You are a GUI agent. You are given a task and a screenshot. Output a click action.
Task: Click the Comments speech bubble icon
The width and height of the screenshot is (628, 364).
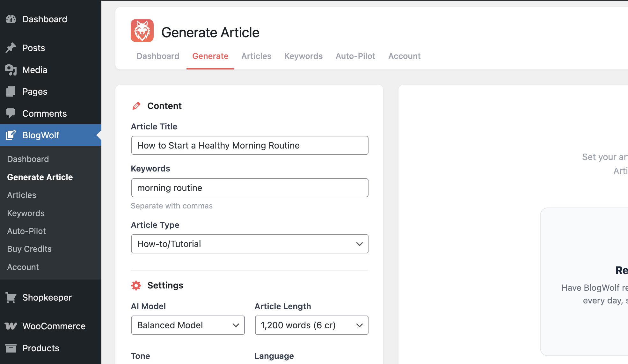[x=11, y=113]
